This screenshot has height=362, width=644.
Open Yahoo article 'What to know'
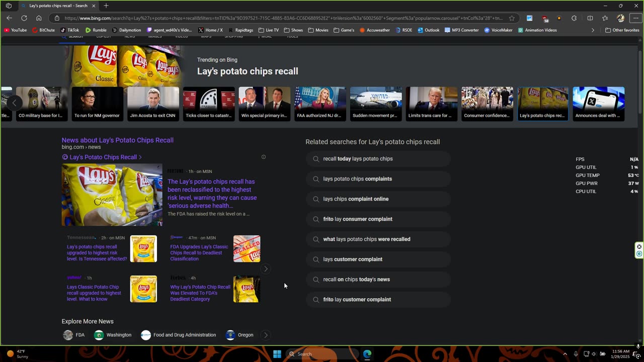[x=94, y=293]
